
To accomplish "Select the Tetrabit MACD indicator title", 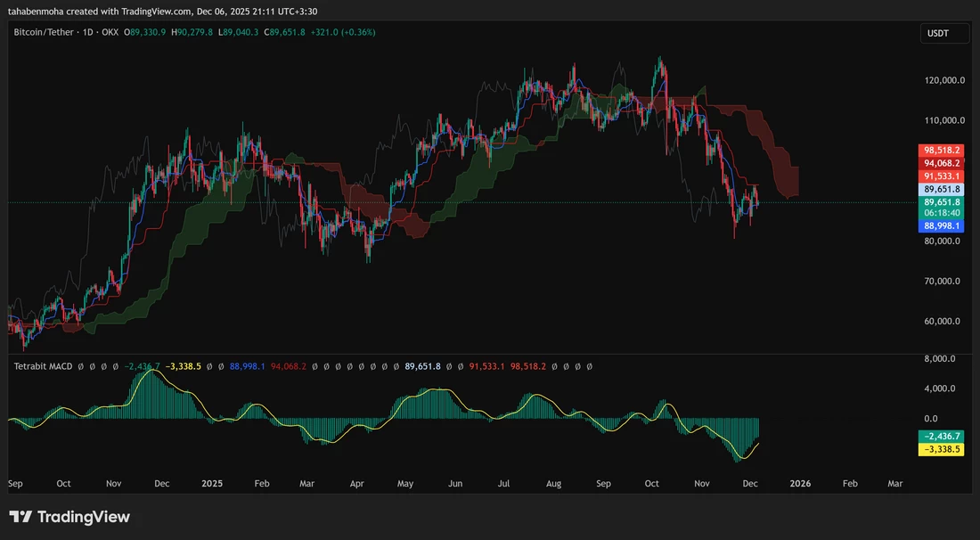I will pos(43,366).
